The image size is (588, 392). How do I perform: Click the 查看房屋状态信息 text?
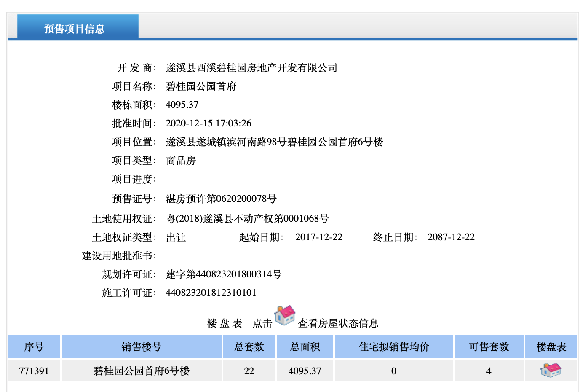(x=338, y=323)
